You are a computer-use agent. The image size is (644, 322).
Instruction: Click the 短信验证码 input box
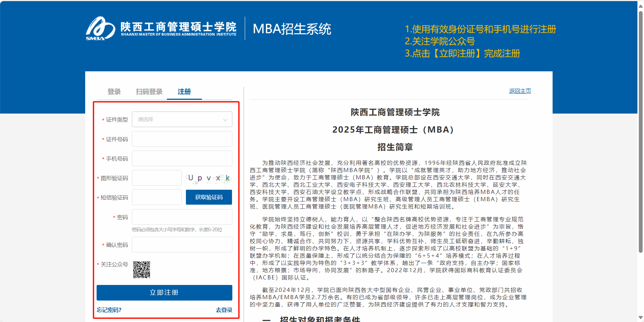pos(157,197)
